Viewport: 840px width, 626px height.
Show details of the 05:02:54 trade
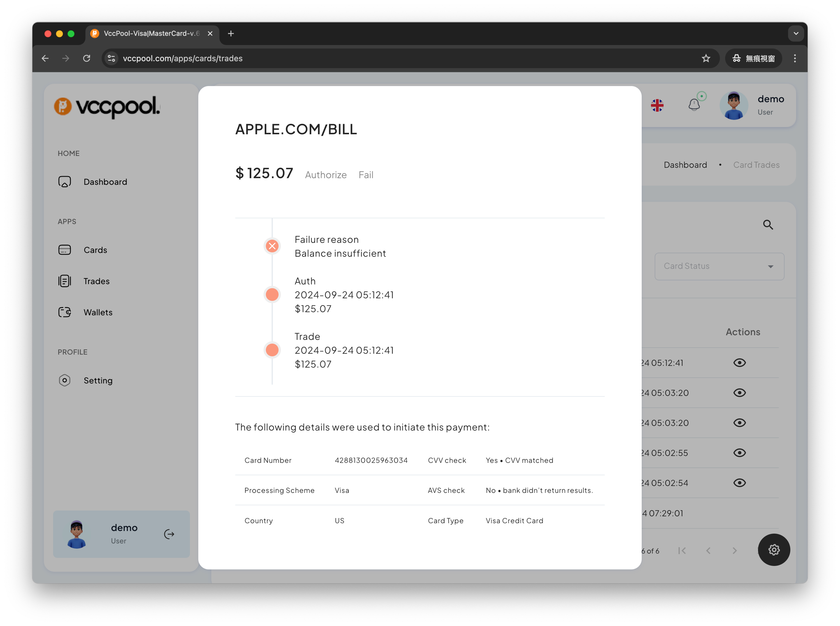coord(739,483)
